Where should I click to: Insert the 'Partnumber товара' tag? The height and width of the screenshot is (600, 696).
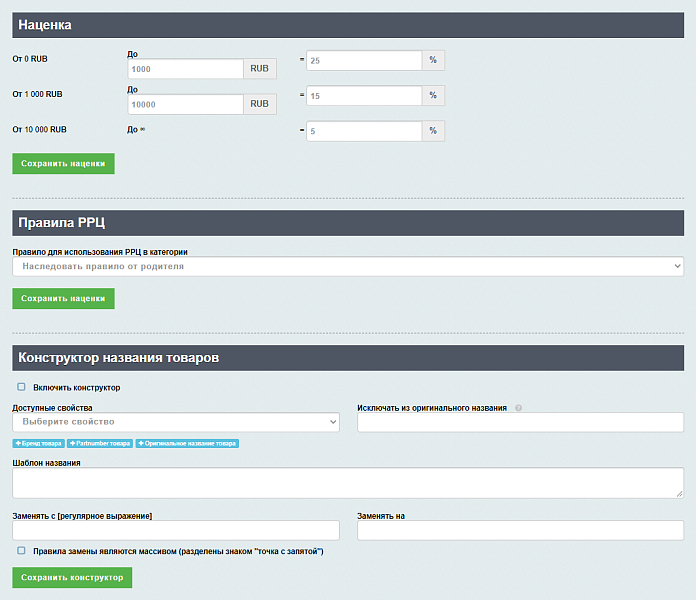click(x=99, y=443)
